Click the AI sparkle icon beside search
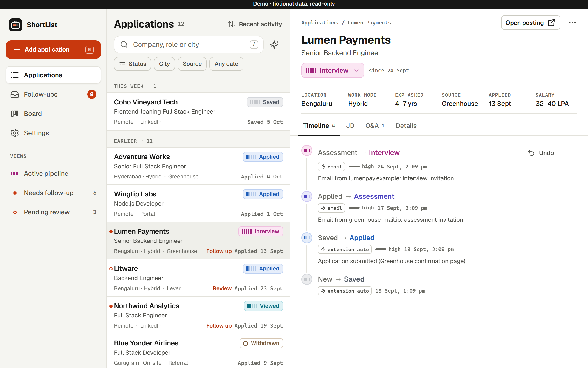 coord(274,45)
